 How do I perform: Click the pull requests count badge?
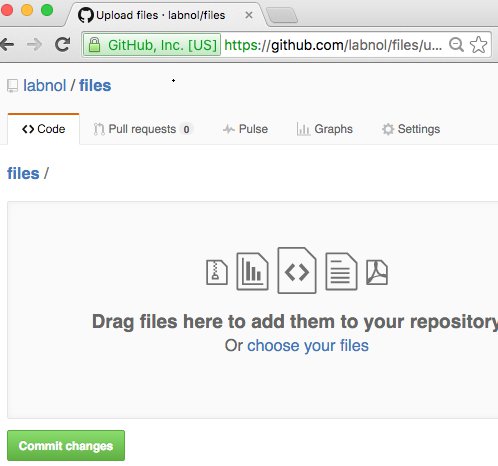pos(186,129)
